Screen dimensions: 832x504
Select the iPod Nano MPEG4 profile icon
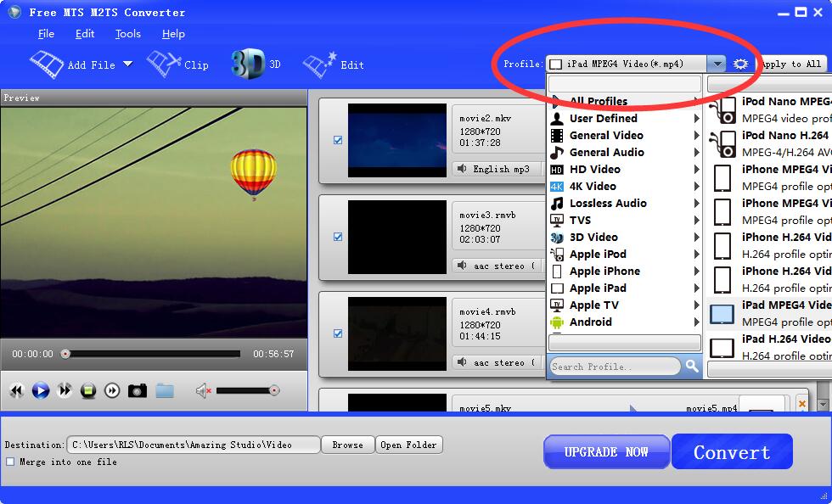(723, 109)
